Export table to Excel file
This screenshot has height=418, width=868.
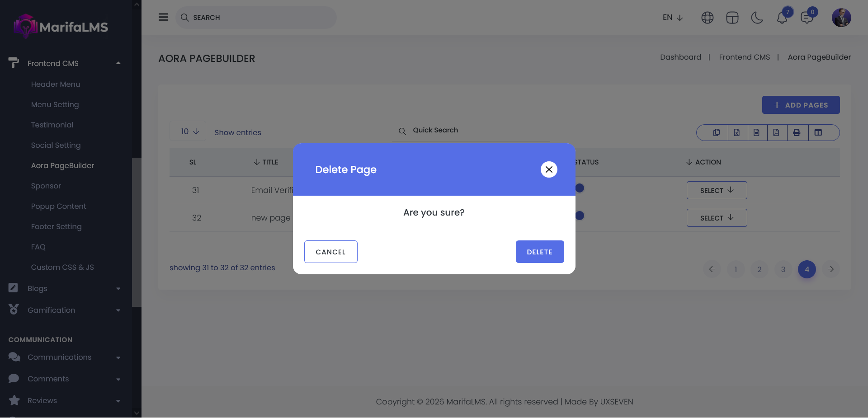tap(737, 132)
